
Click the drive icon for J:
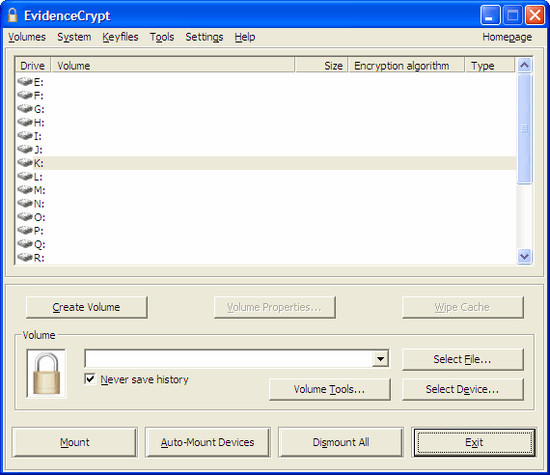[25, 149]
